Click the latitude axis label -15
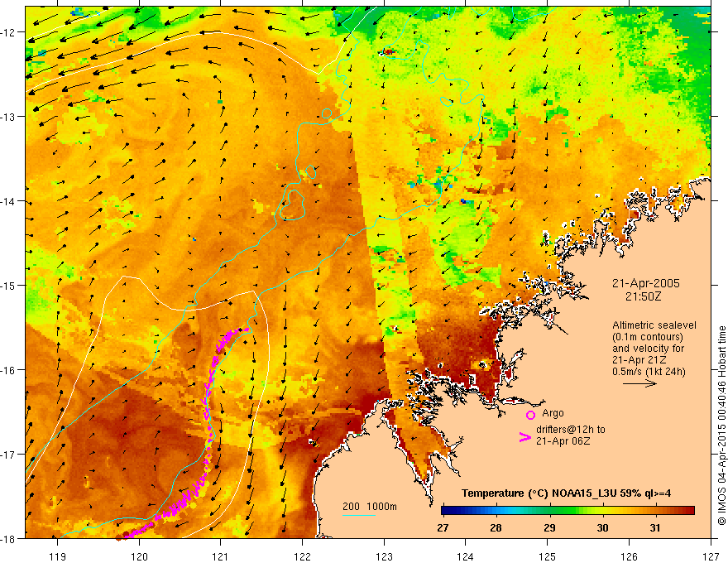 7,285
